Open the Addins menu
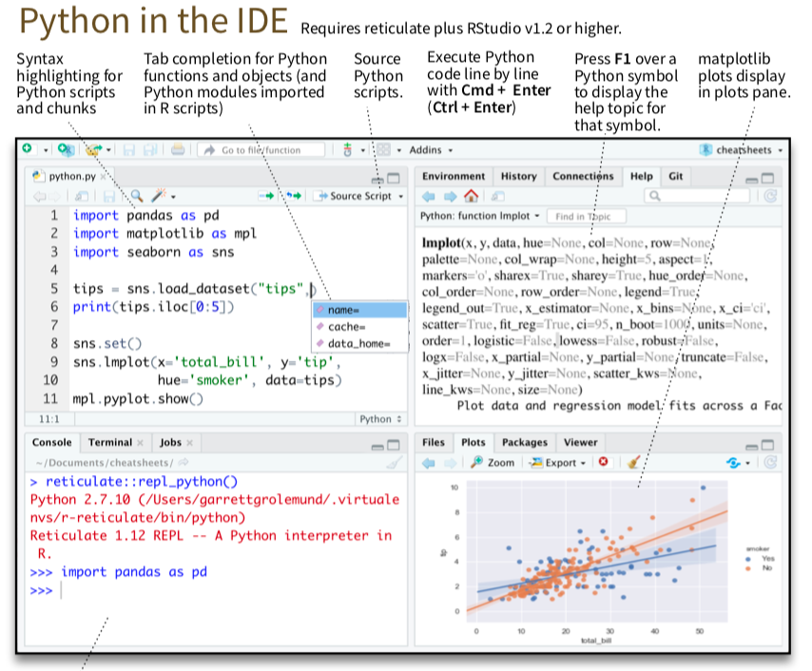The image size is (812, 671). [431, 150]
